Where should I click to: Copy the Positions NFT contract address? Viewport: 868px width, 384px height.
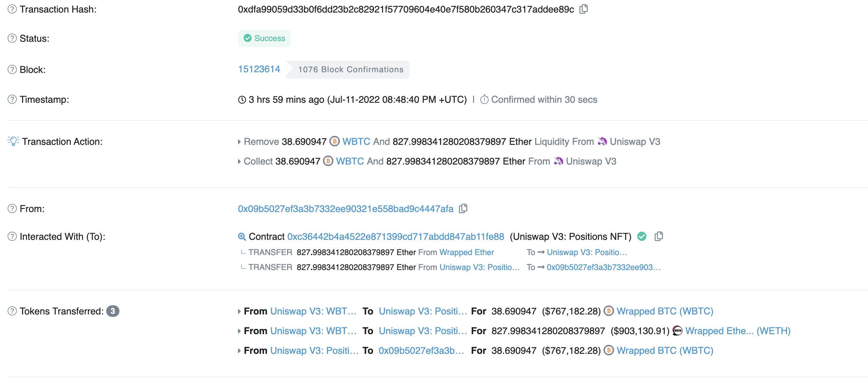coord(659,236)
